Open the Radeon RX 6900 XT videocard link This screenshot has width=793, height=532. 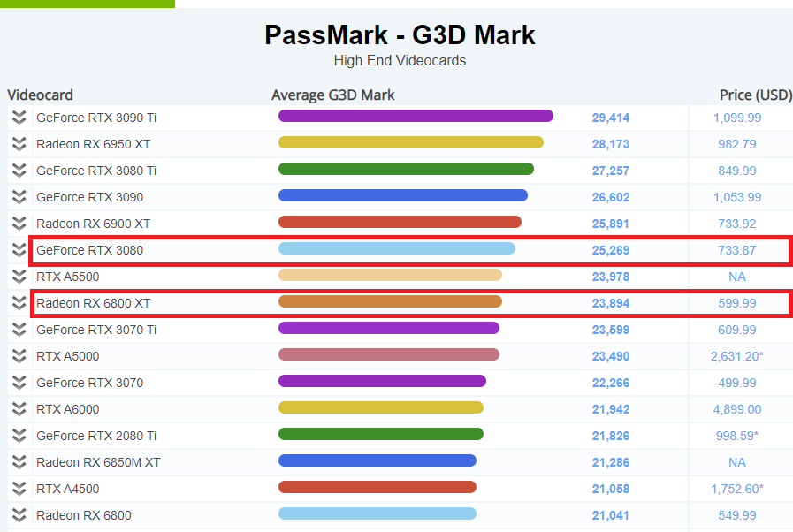pyautogui.click(x=93, y=224)
